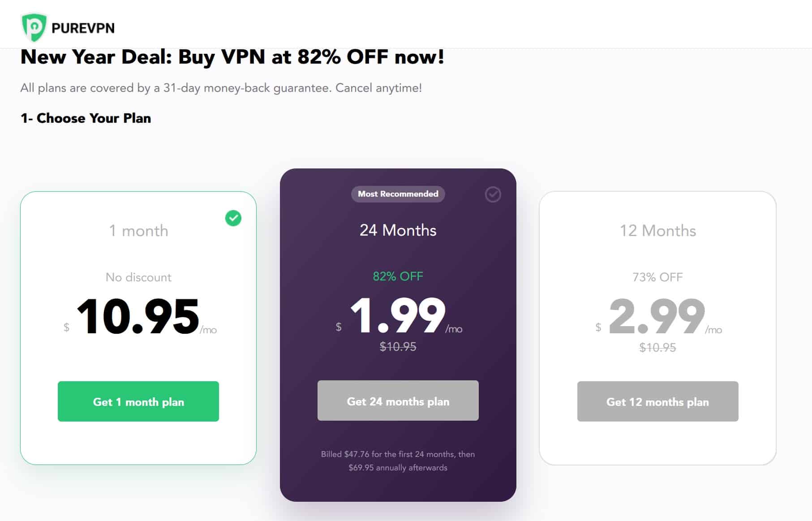
Task: Click the 1.99 per month price
Action: pyautogui.click(x=399, y=316)
